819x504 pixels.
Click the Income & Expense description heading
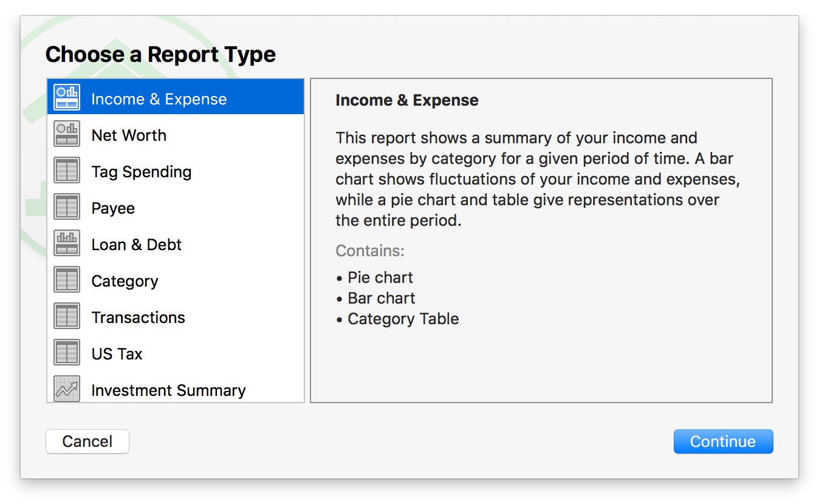(x=406, y=100)
